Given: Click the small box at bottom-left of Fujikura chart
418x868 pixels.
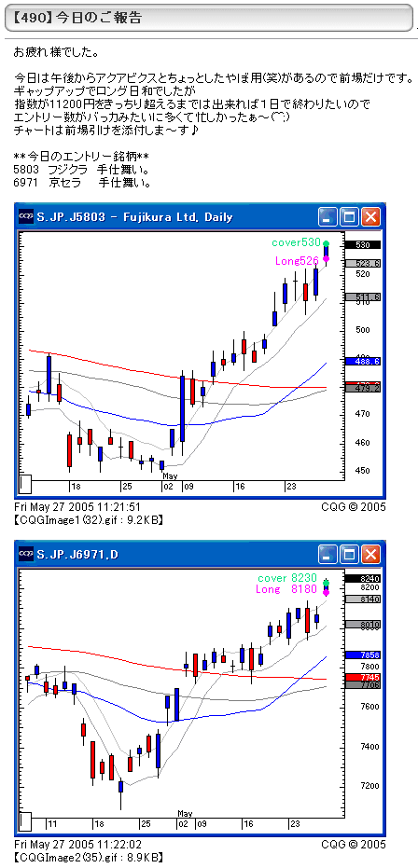Looking at the screenshot, I should tap(25, 485).
